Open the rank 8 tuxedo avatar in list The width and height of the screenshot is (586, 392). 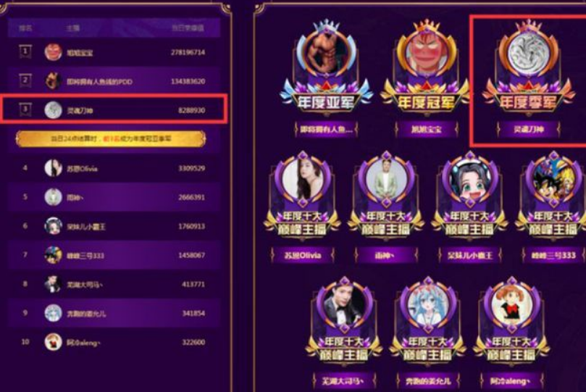pyautogui.click(x=53, y=284)
